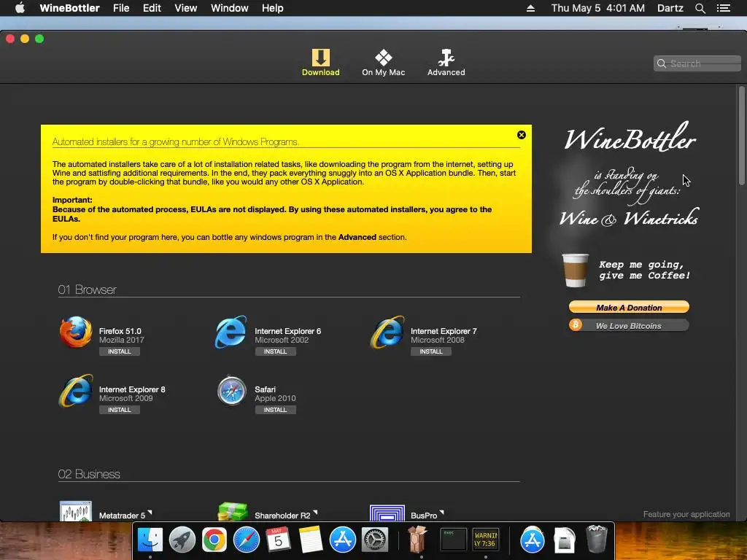Click the vertical scrollbar thumb
The width and height of the screenshot is (747, 560).
pyautogui.click(x=741, y=136)
